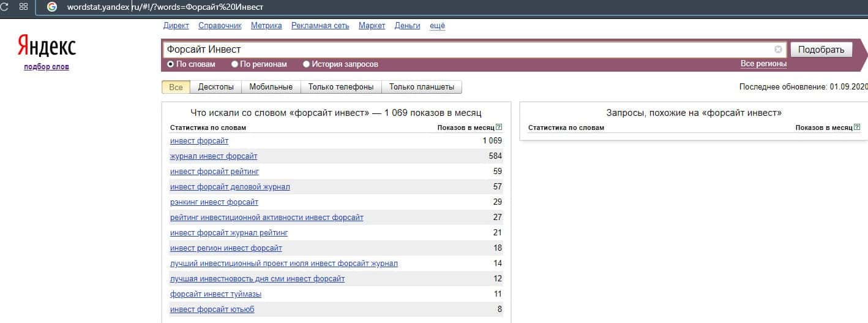Image resolution: width=868 pixels, height=323 pixels.
Task: Switch to the 'Только планшеты' tab
Action: pyautogui.click(x=421, y=87)
